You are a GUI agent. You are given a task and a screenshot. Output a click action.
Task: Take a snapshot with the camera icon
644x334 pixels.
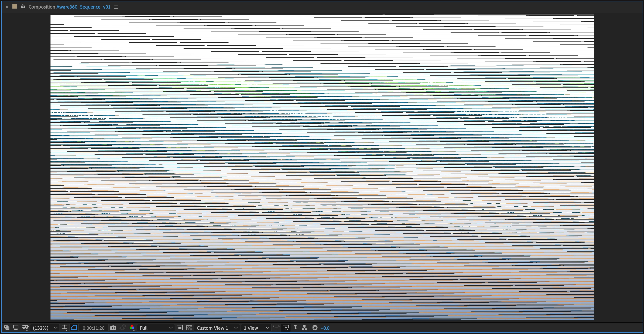click(x=113, y=328)
